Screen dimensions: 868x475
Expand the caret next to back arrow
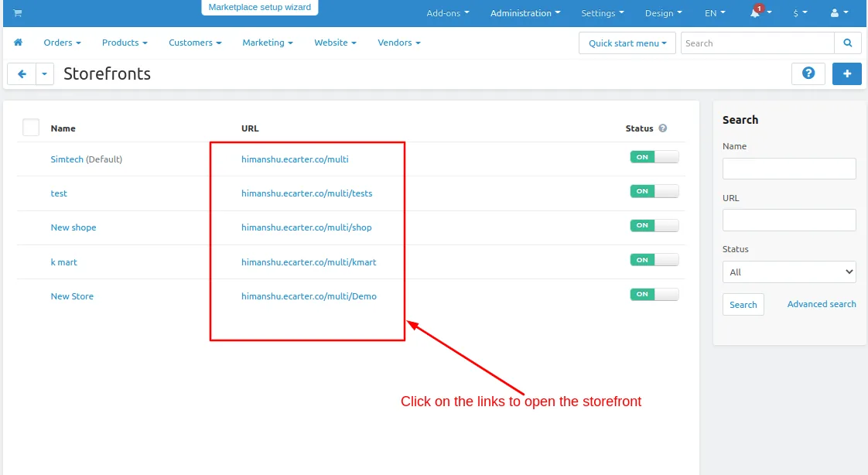pos(45,73)
